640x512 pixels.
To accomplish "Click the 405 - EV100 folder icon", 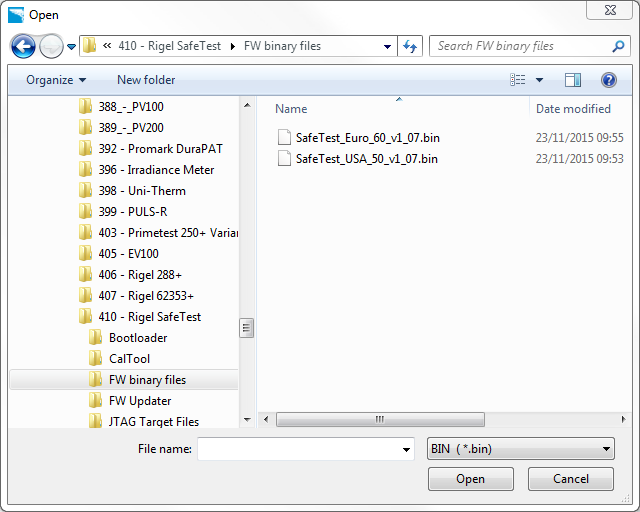I will click(x=85, y=254).
